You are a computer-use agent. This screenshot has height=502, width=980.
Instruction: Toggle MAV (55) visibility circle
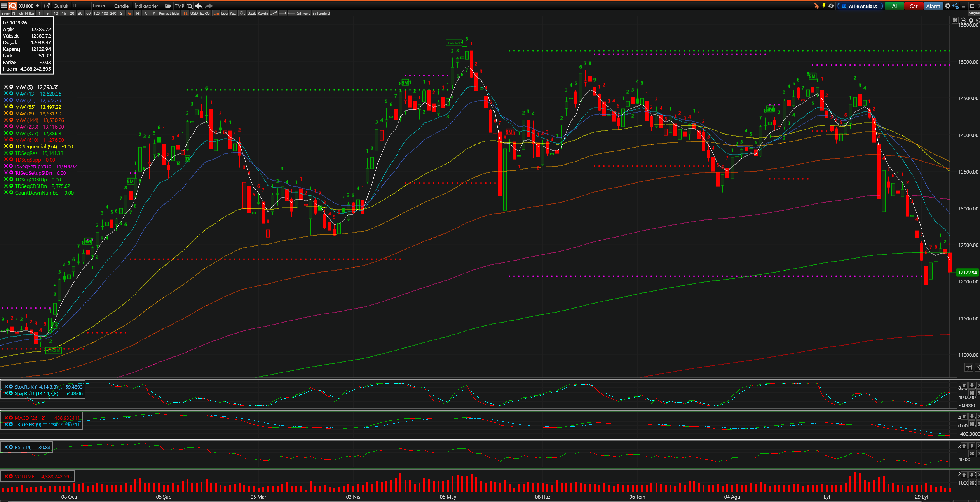pos(11,107)
